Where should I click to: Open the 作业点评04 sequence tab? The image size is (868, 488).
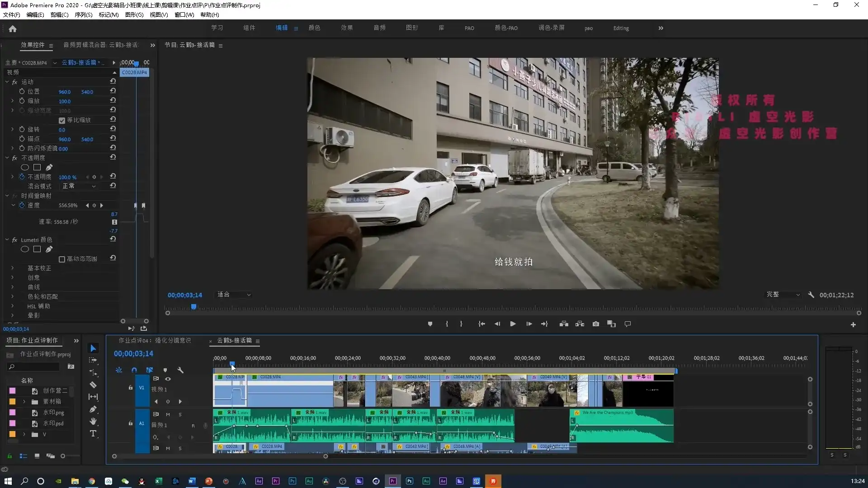[155, 340]
